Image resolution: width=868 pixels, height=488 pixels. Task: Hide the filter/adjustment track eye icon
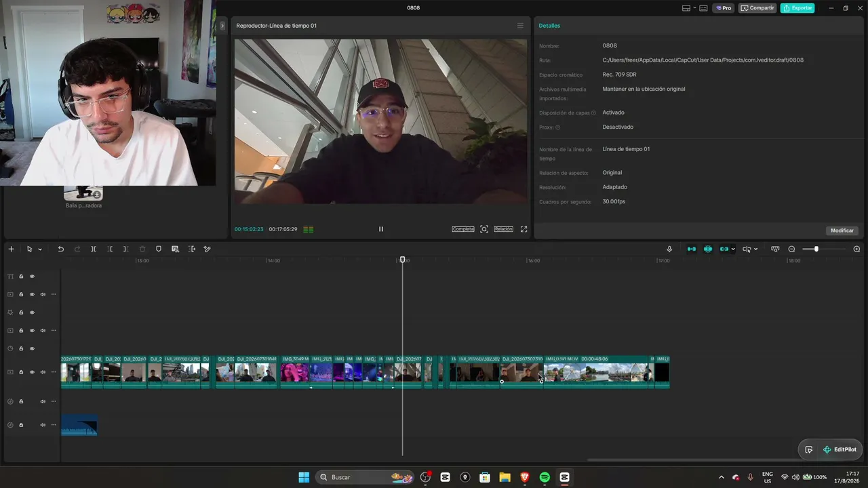[32, 348]
